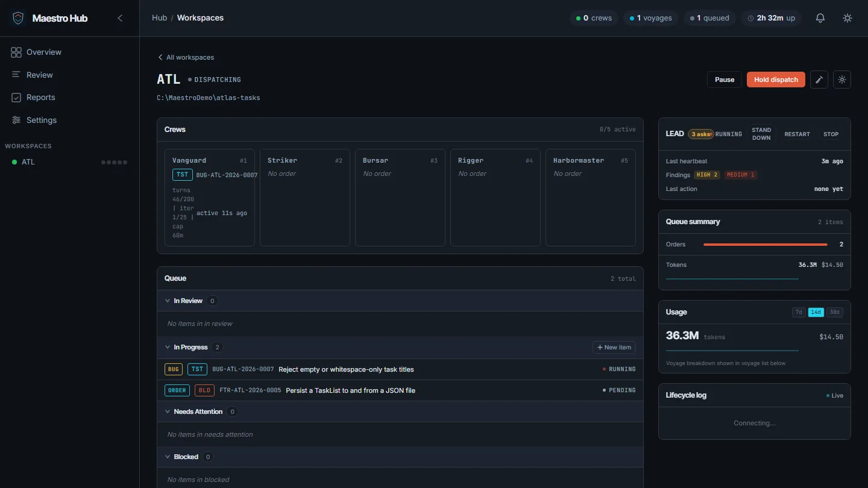
Task: Click the Lead STAND DOWN button
Action: point(761,134)
